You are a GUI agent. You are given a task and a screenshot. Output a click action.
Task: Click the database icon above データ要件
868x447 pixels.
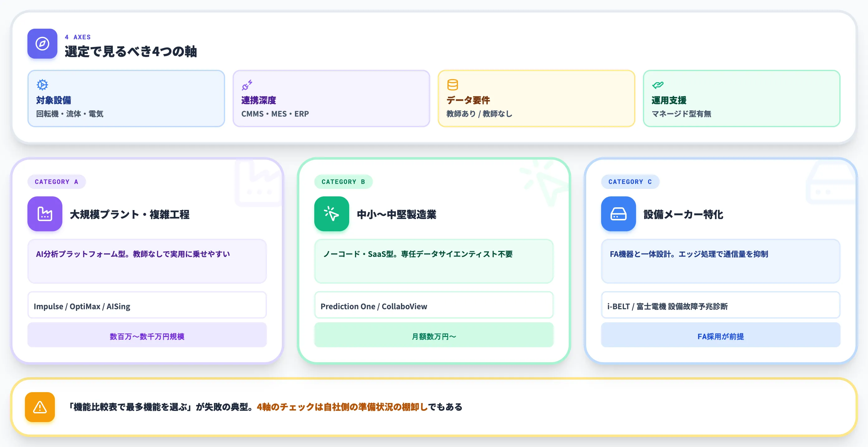[x=452, y=85]
